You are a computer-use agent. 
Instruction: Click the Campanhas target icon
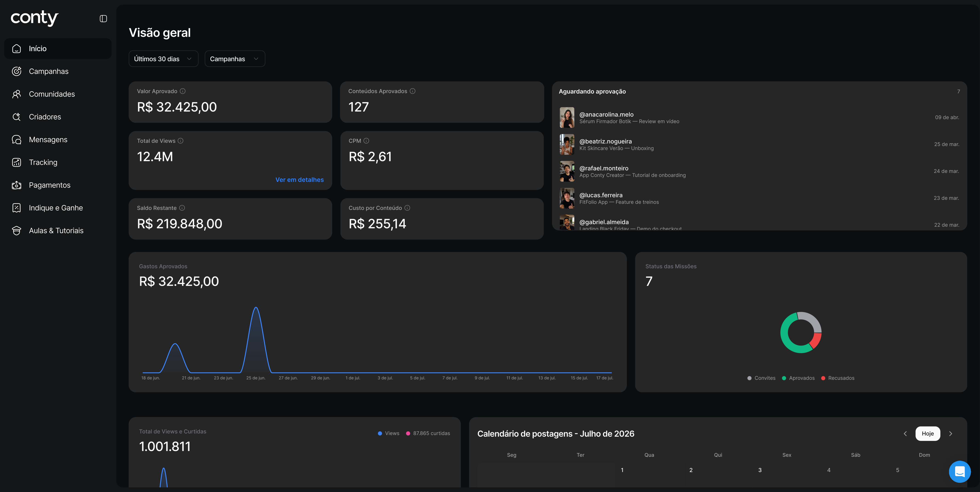point(16,71)
